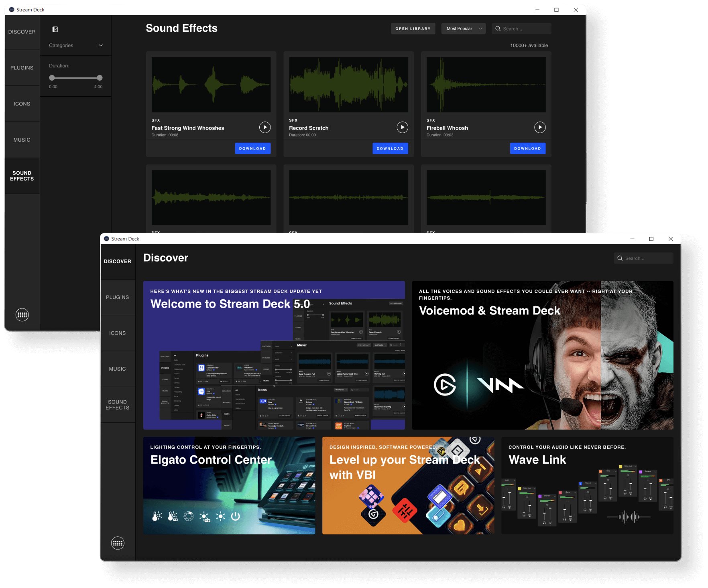Click the Duration slider's left handle
708x588 pixels.
pos(52,78)
